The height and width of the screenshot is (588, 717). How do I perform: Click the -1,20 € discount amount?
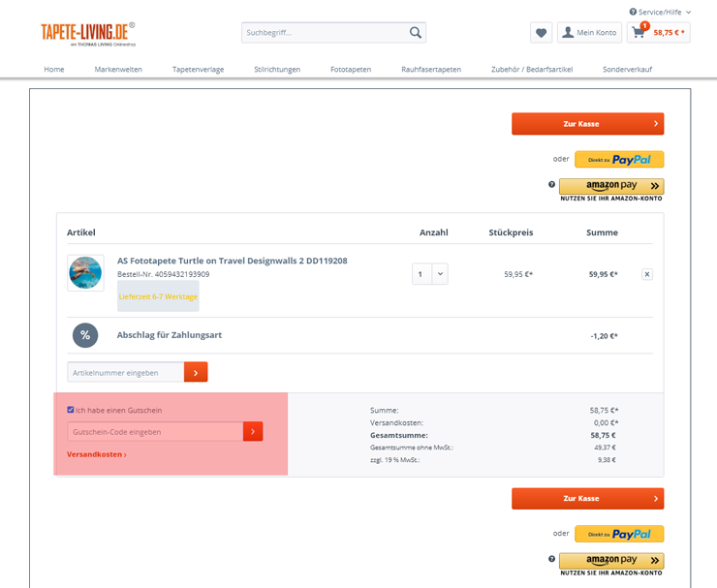(604, 336)
